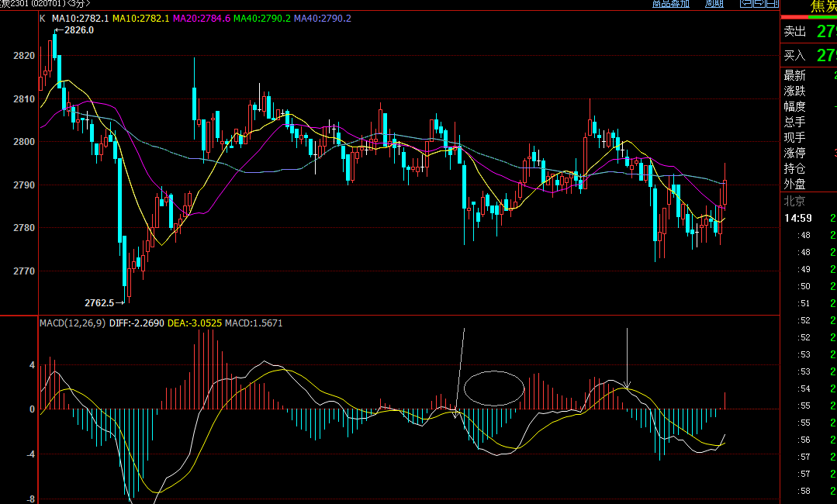Click the 北京 time zone label
Screen dimensions: 837x504
pos(795,201)
